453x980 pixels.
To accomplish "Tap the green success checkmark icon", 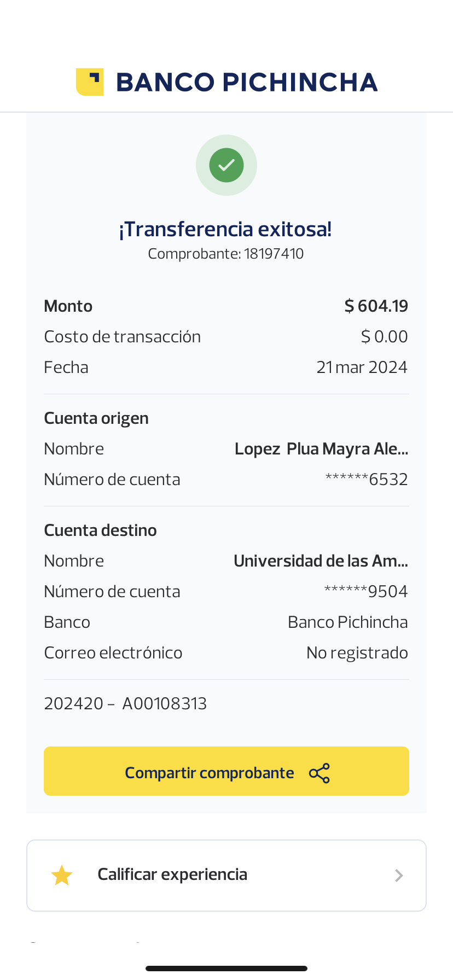I will click(226, 165).
